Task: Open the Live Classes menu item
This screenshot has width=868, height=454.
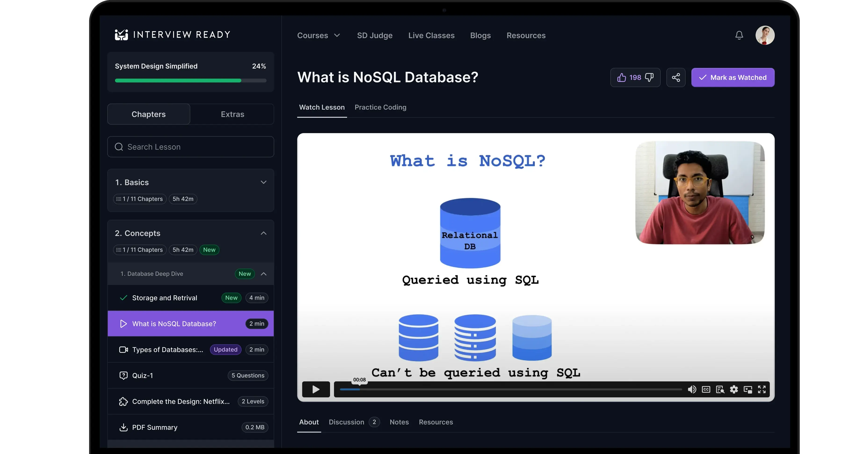Action: 431,35
